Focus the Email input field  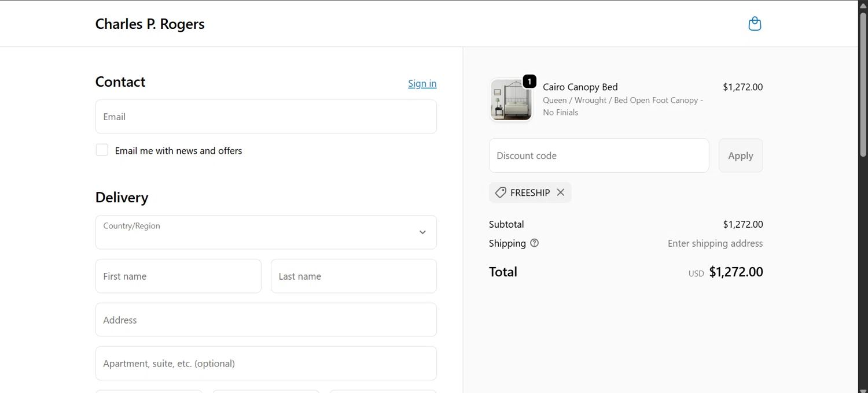tap(266, 117)
